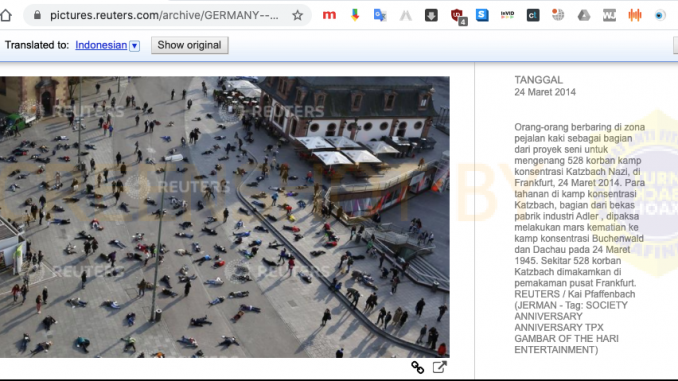Go to the browser home page
Image resolution: width=678 pixels, height=381 pixels.
pyautogui.click(x=6, y=16)
